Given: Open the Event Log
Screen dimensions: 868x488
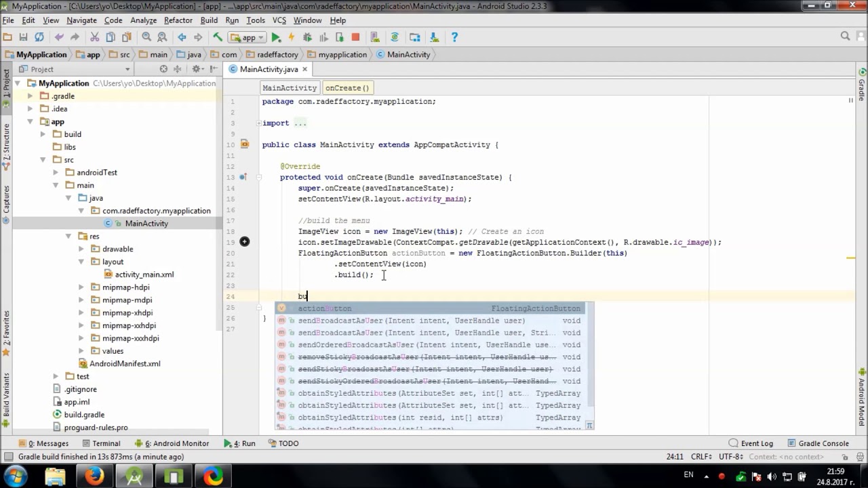Looking at the screenshot, I should coord(751,443).
